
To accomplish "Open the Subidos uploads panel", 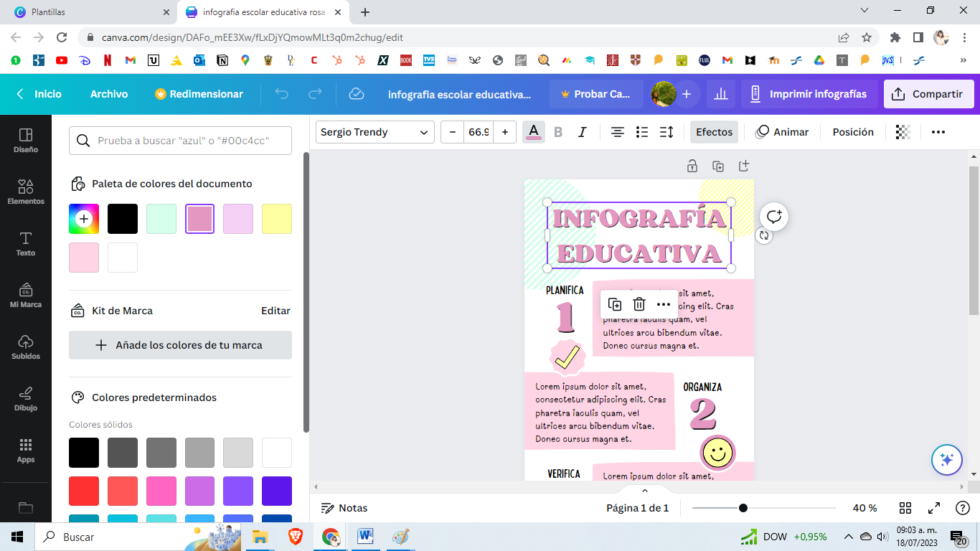I will (x=26, y=347).
